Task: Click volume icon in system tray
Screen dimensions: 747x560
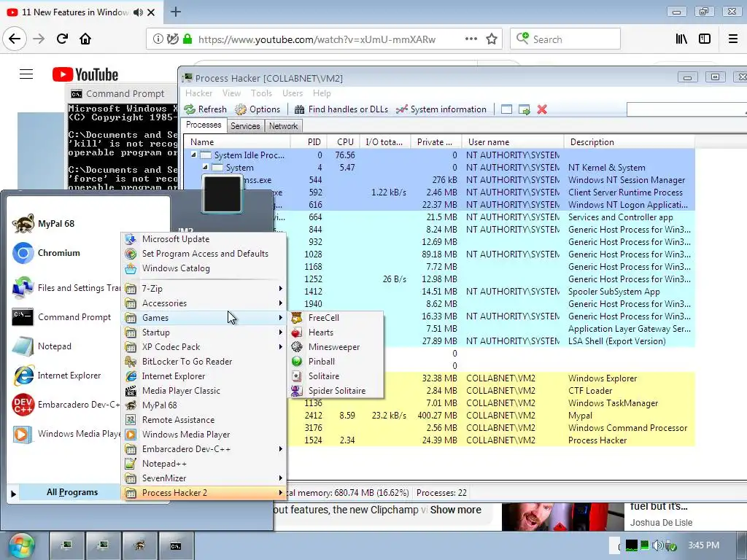Action: coord(657,545)
